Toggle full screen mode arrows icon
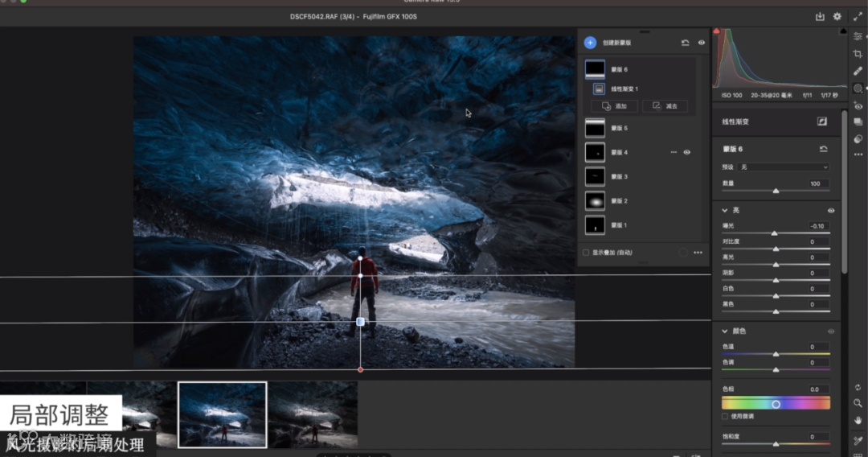This screenshot has height=457, width=868. click(858, 17)
